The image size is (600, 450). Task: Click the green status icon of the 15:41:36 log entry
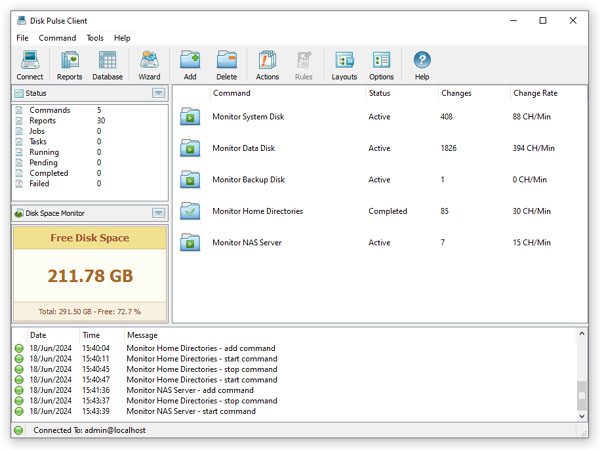point(19,390)
